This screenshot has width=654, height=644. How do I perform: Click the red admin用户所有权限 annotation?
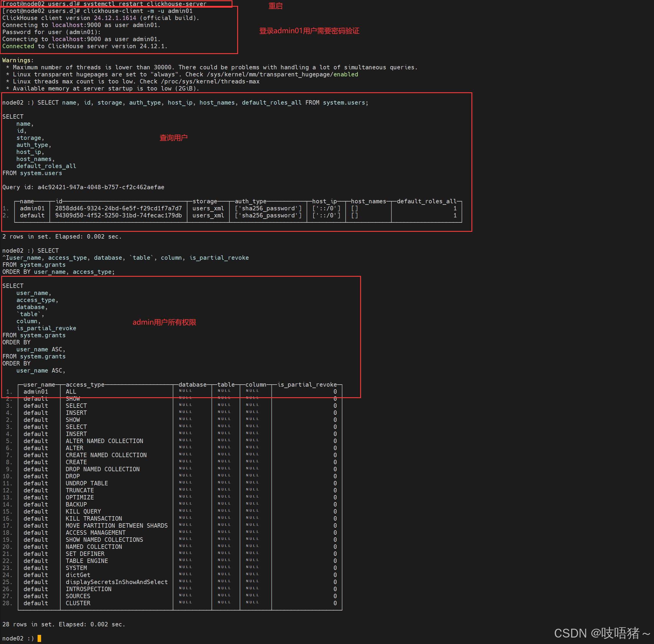pos(164,322)
